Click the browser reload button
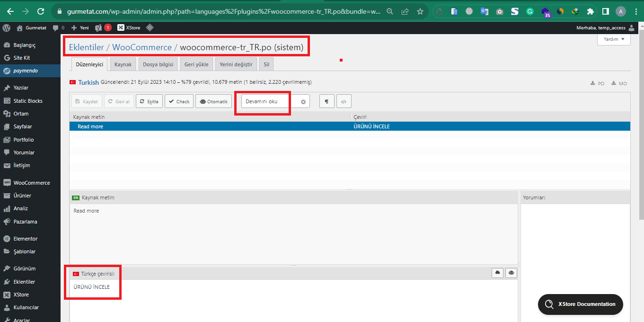Screen dimensions: 644x322 click(x=41, y=11)
